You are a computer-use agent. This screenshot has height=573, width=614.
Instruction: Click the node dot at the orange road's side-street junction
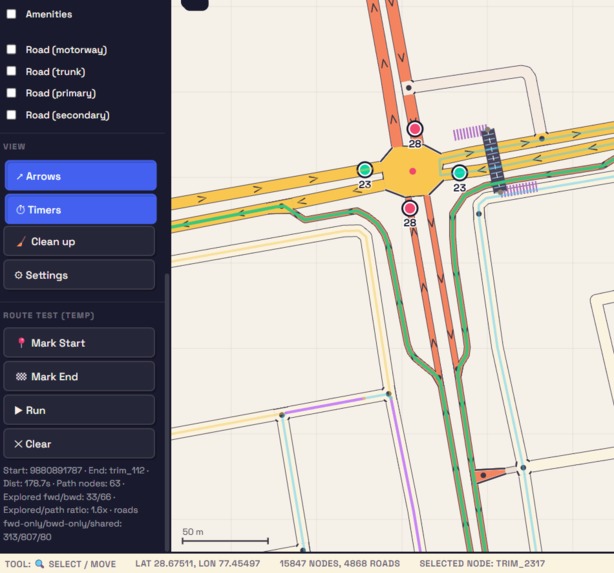[408, 88]
